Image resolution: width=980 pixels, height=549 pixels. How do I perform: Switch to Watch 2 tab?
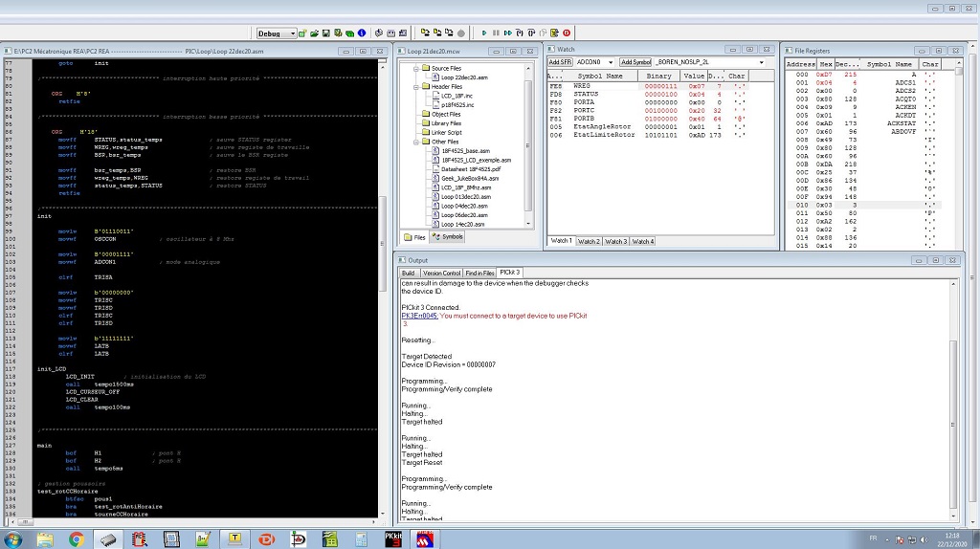click(589, 241)
